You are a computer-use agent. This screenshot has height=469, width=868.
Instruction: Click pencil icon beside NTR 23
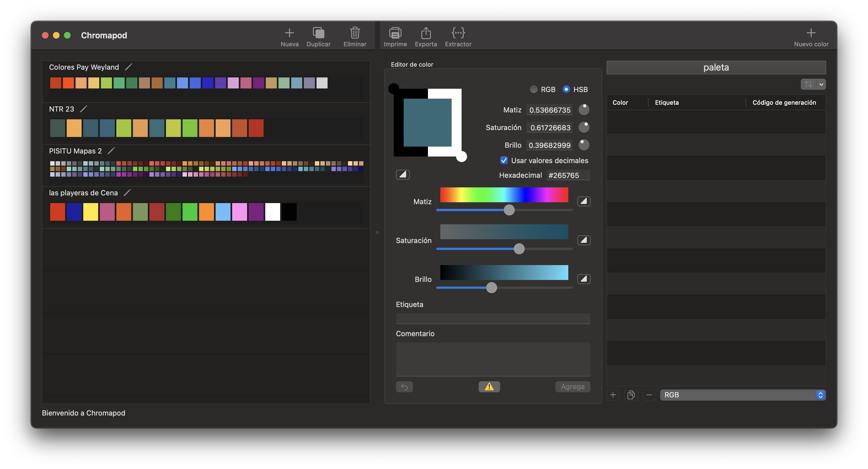tap(84, 109)
